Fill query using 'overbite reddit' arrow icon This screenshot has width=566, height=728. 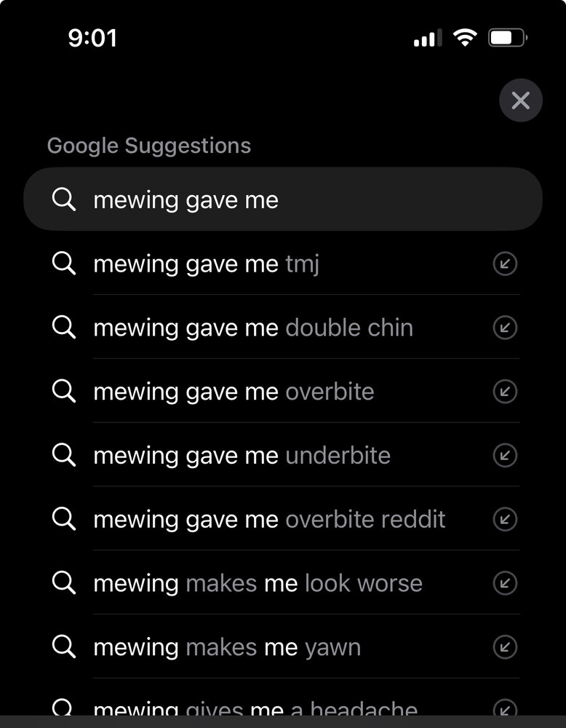505,519
